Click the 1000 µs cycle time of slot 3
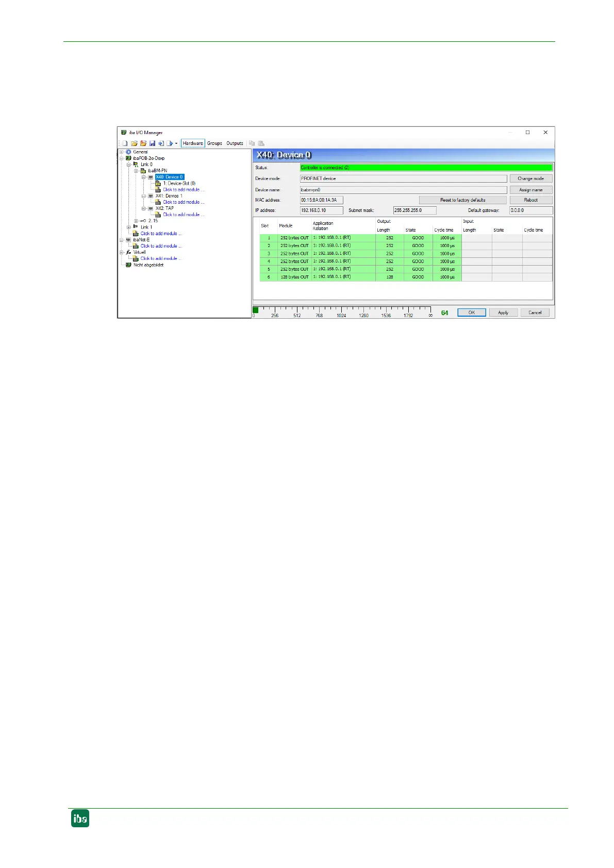614x868 pixels. [x=447, y=254]
